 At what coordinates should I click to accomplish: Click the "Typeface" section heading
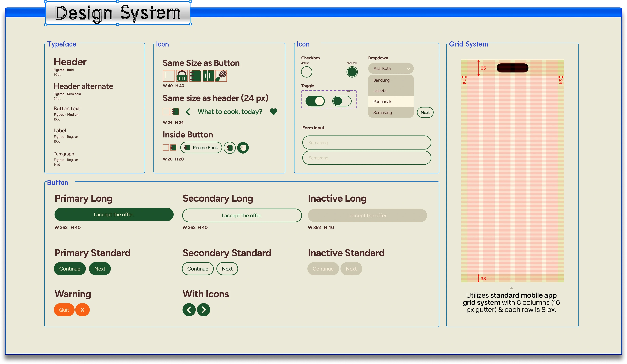(62, 44)
